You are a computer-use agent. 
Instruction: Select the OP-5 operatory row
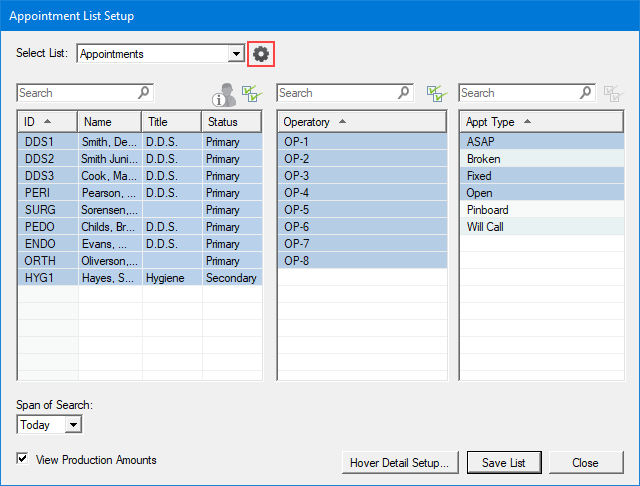(x=361, y=210)
